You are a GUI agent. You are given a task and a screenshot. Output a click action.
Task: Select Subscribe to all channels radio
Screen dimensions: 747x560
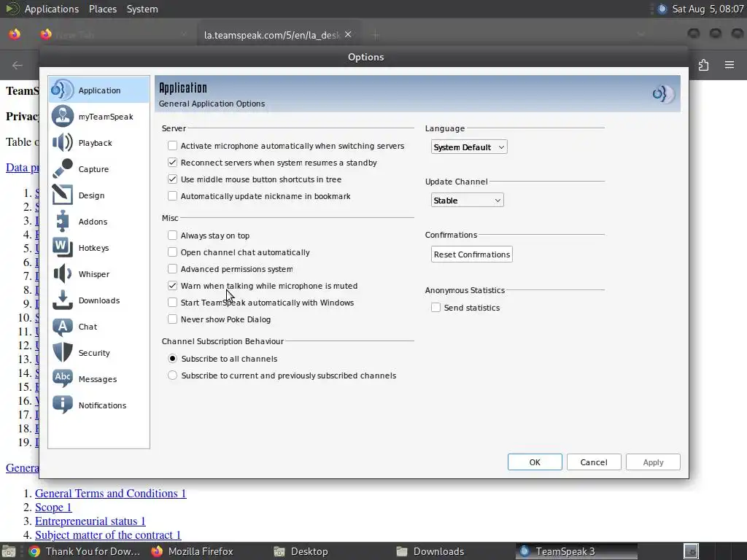tap(172, 358)
